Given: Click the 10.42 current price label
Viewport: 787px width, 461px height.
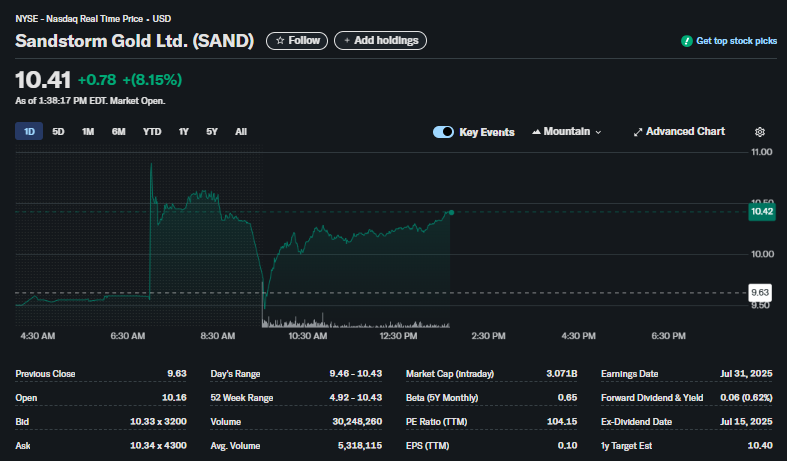Looking at the screenshot, I should pyautogui.click(x=761, y=211).
